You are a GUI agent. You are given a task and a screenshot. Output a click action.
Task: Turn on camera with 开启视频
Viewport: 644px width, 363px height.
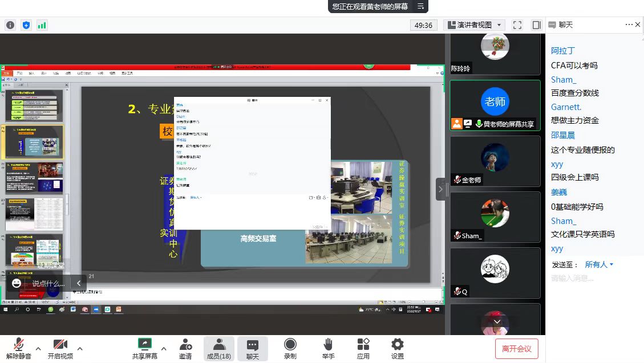pos(60,348)
